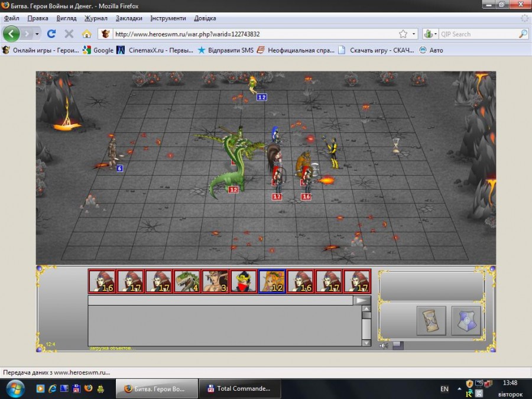Reload the page with the blue refresh icon

pos(51,34)
